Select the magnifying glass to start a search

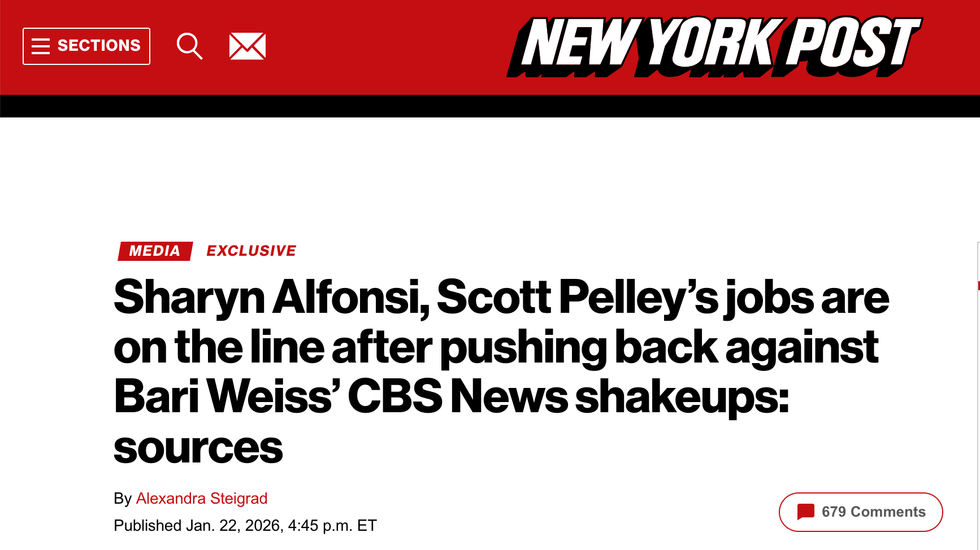pos(190,45)
